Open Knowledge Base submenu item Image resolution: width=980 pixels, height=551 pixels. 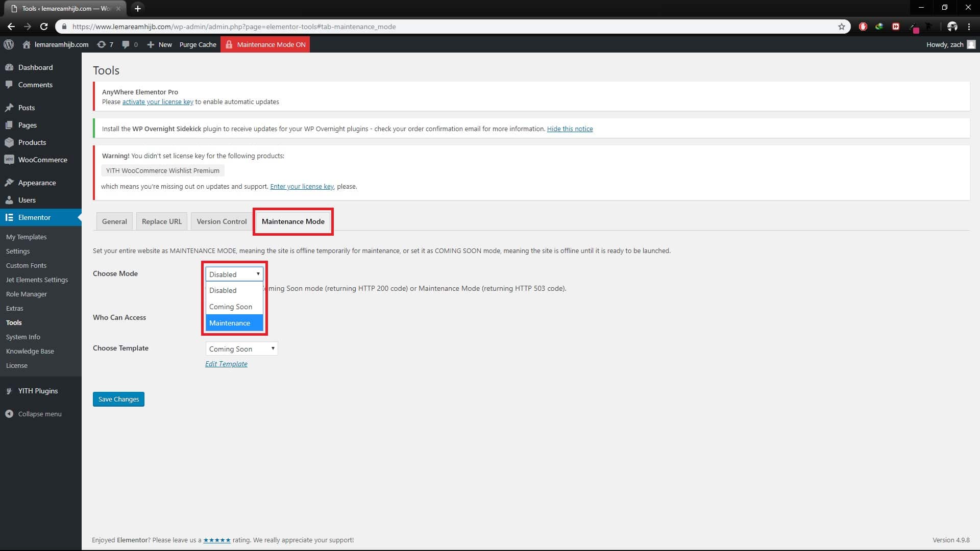[30, 351]
